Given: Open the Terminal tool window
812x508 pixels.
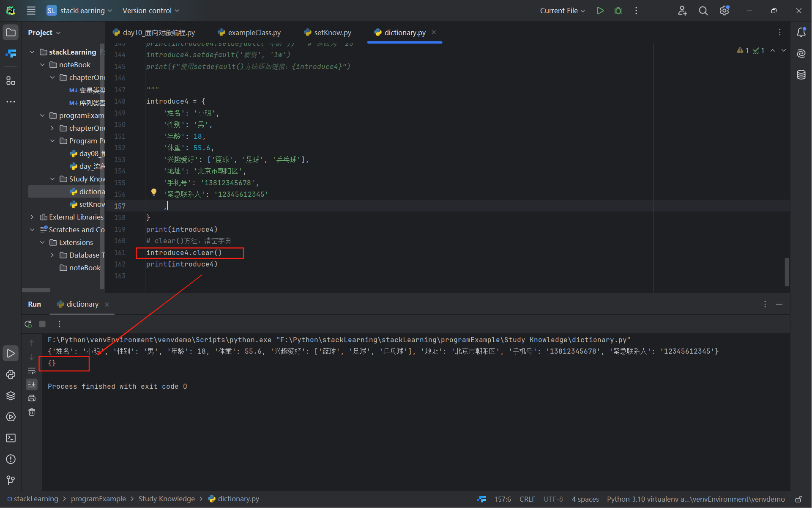Looking at the screenshot, I should (x=11, y=438).
